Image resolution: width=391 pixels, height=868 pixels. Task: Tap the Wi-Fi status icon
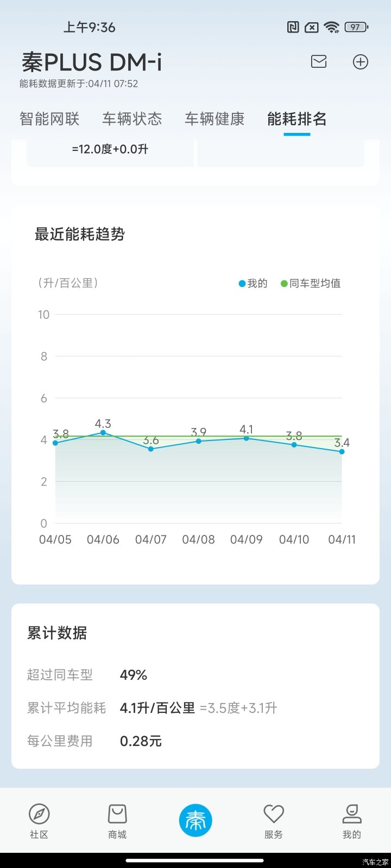click(x=331, y=27)
